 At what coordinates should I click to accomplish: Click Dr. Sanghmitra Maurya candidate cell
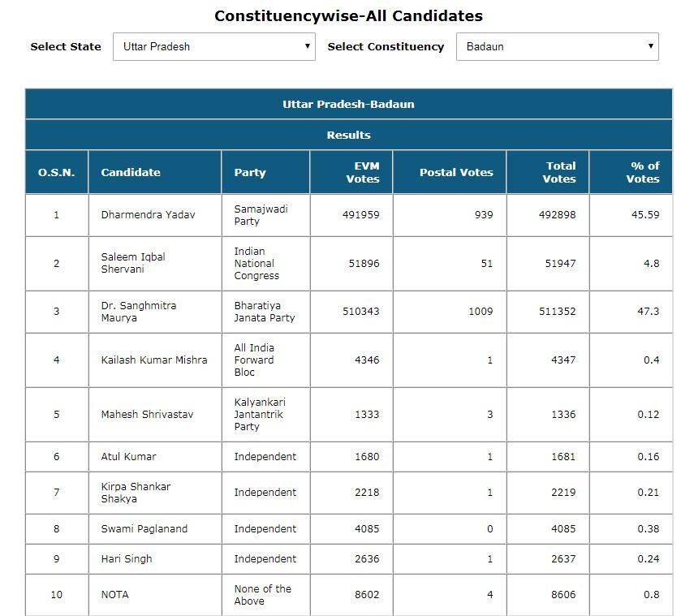pyautogui.click(x=139, y=312)
